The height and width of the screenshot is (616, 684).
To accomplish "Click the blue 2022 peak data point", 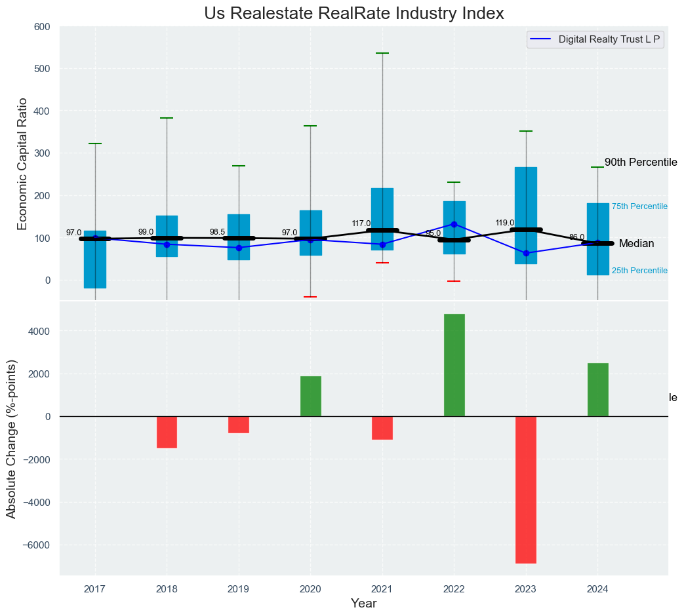I will coord(454,224).
